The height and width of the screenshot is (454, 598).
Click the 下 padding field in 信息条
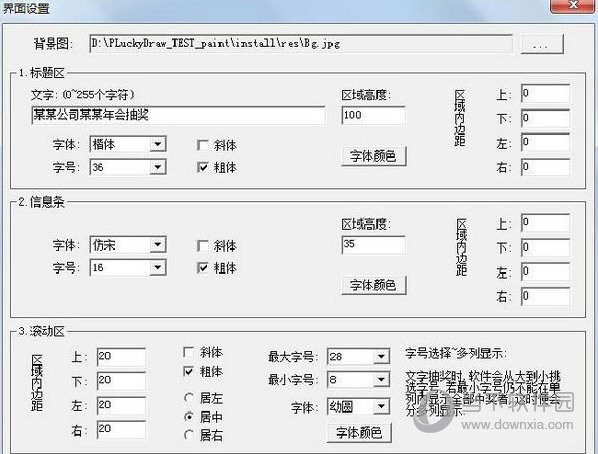[x=545, y=247]
